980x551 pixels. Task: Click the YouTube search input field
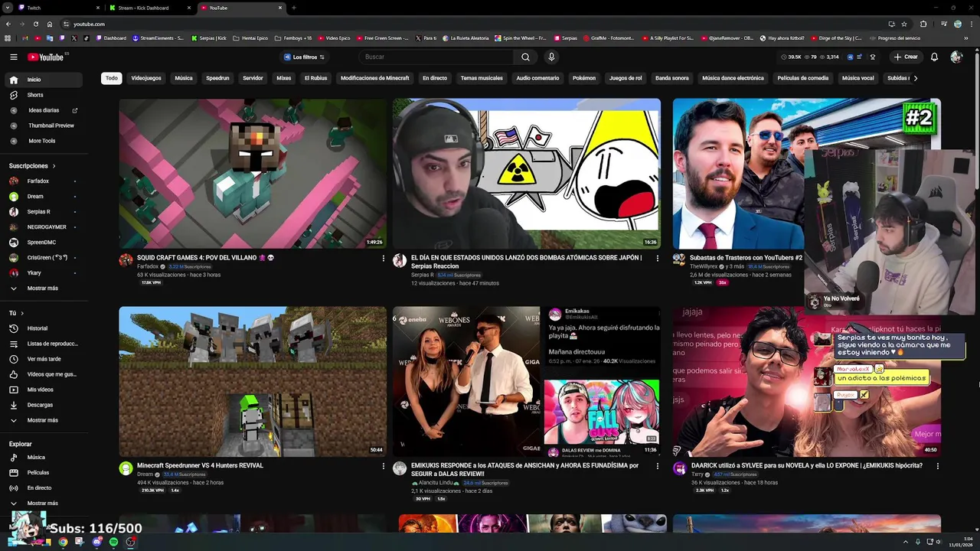[x=436, y=57]
